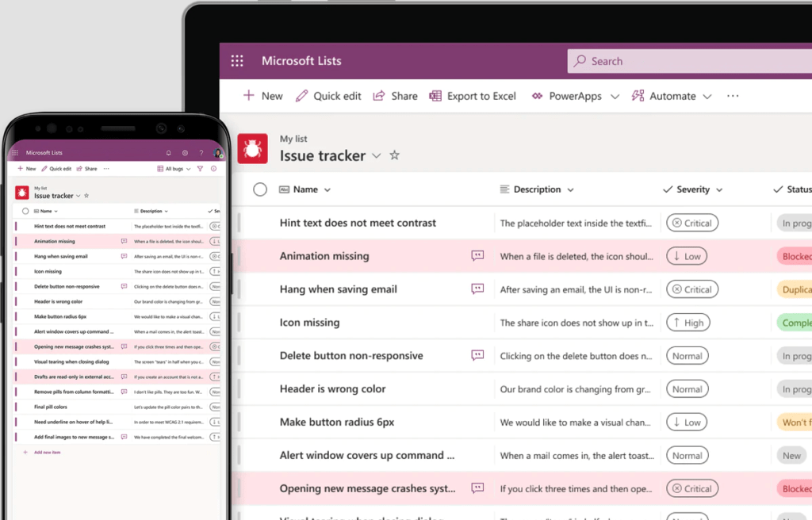This screenshot has width=812, height=520.
Task: Click Quick edit on the phone
Action: (x=56, y=168)
